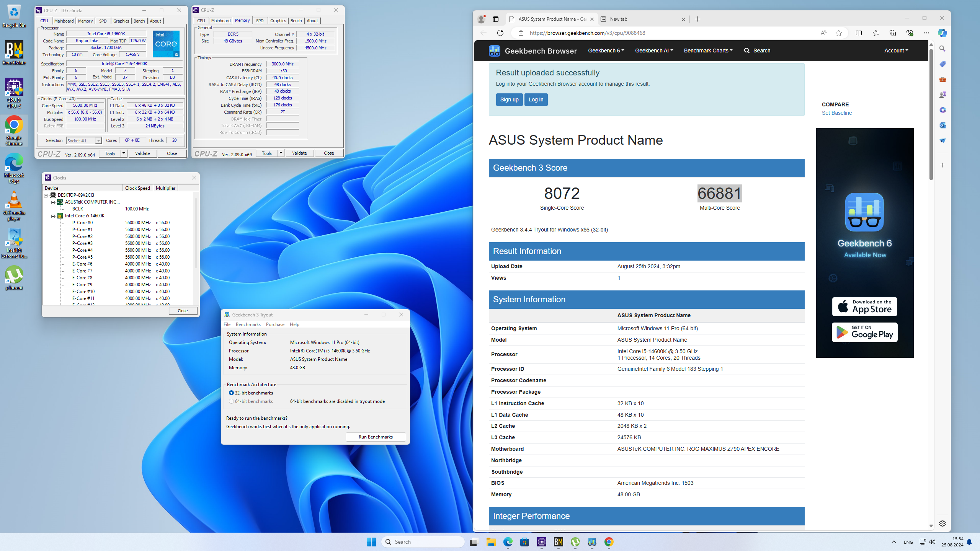The width and height of the screenshot is (980, 551).
Task: Expand Geekbench 6 navigation dropdown
Action: [606, 51]
